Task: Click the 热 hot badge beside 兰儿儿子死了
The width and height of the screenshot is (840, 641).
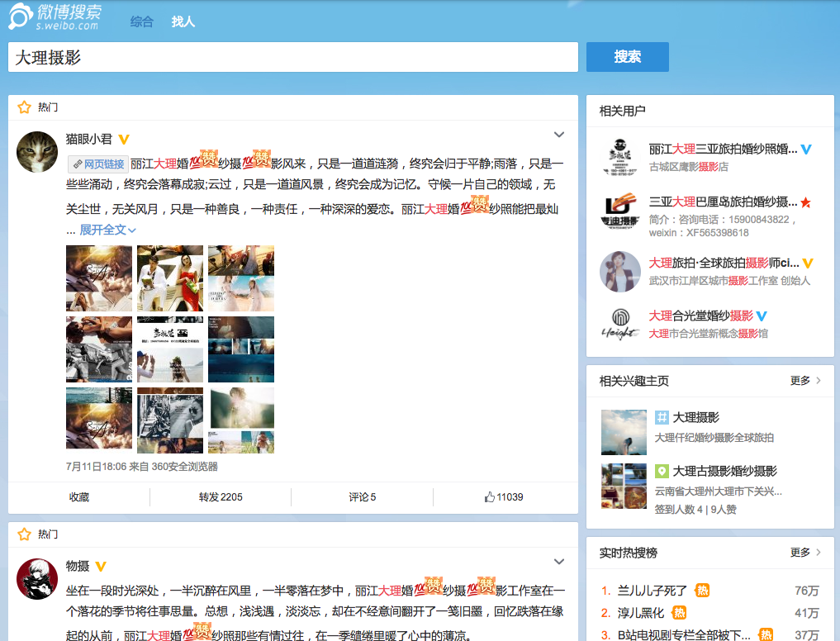Action: pyautogui.click(x=702, y=591)
